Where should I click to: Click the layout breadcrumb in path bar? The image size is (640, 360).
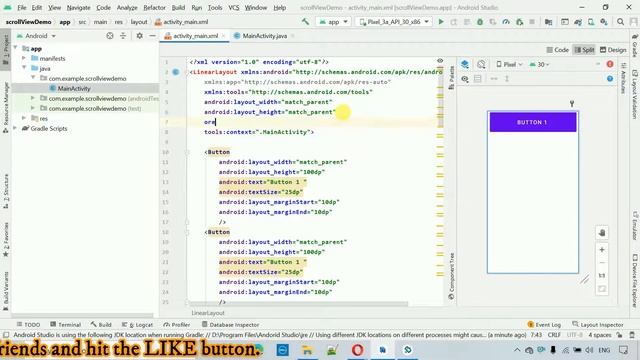pos(139,22)
